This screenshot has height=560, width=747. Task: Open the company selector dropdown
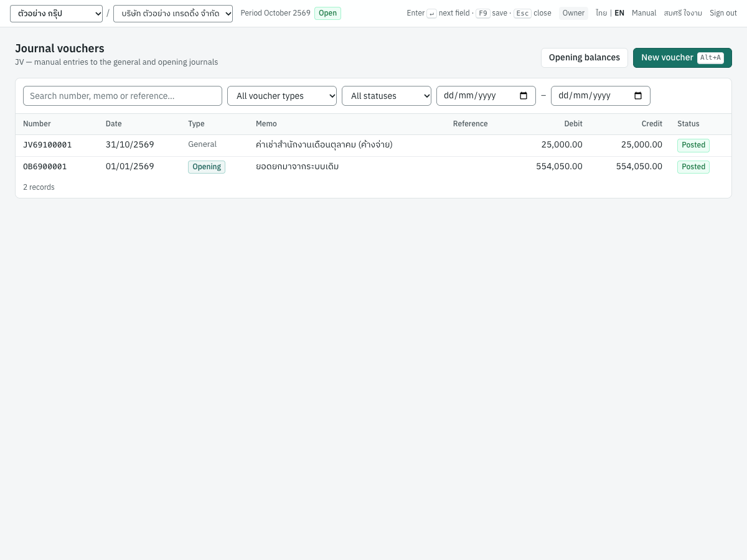coord(173,14)
